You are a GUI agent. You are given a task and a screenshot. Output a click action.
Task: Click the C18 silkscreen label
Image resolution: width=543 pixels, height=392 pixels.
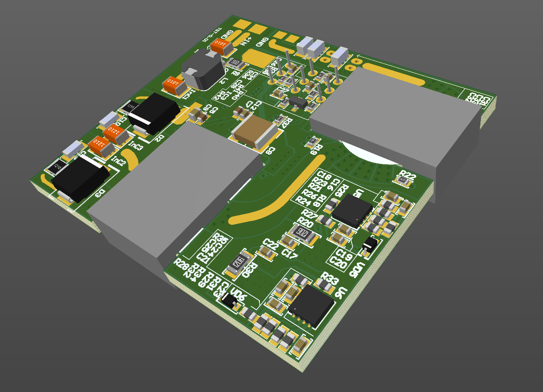point(324,175)
